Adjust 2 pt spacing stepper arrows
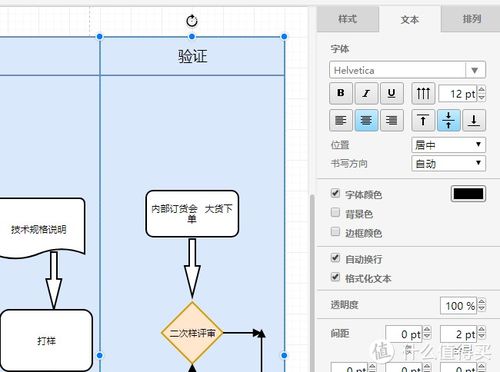500x372 pixels. [x=482, y=334]
